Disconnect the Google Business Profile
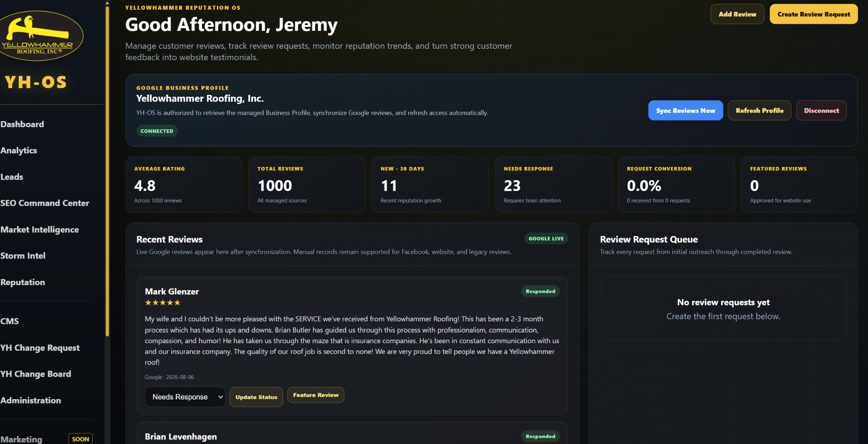The image size is (868, 444). [x=821, y=111]
